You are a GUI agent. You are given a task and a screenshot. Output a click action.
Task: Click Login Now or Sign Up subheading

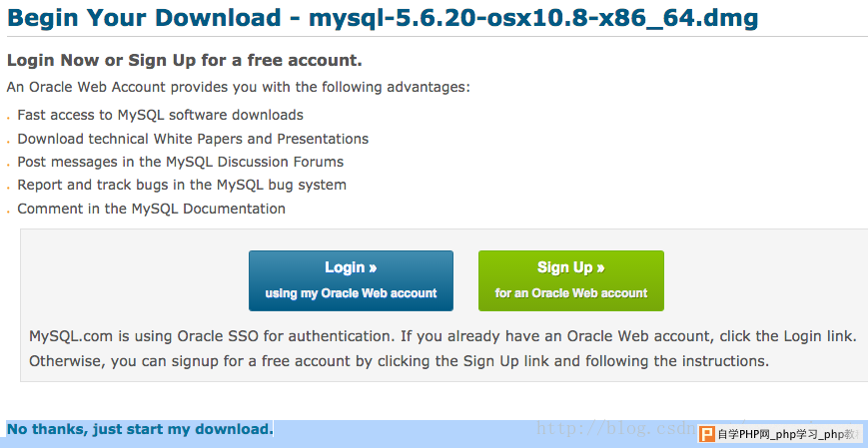point(185,60)
